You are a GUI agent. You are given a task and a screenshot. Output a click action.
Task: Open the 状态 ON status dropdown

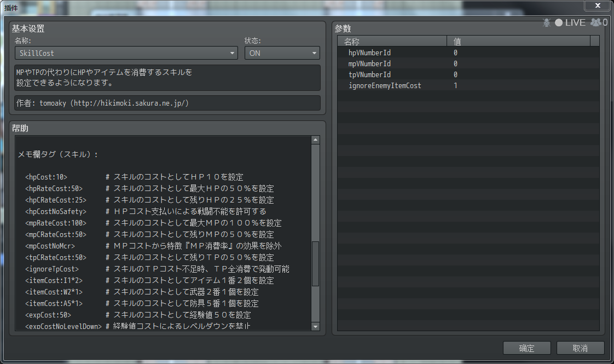pyautogui.click(x=282, y=53)
